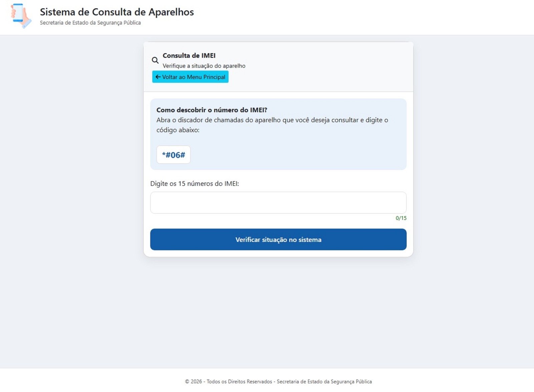The height and width of the screenshot is (392, 534).
Task: Click the Digite os 15 números label
Action: (194, 183)
